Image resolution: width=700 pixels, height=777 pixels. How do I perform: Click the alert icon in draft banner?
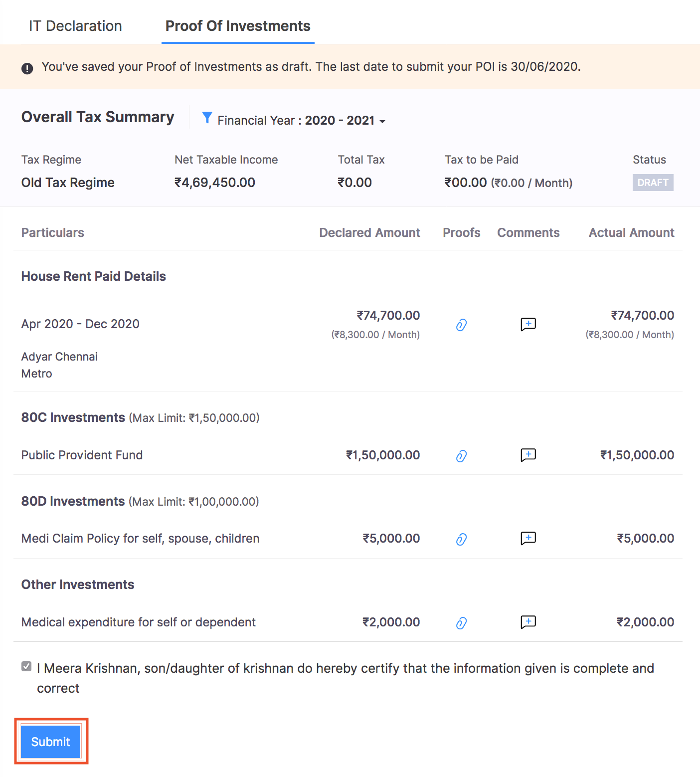coord(27,68)
